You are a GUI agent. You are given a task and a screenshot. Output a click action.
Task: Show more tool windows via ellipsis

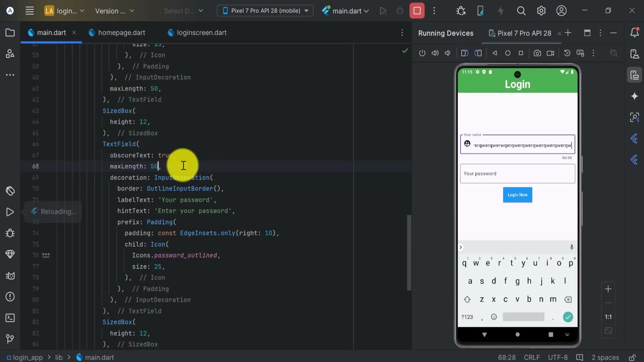10,75
